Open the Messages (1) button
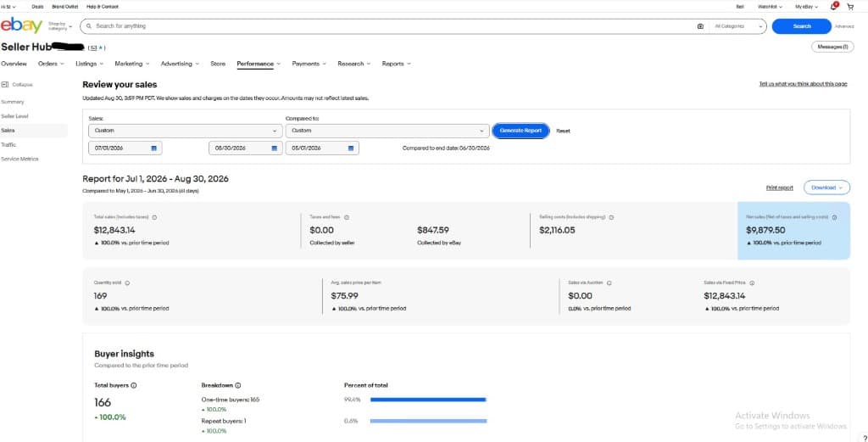 [832, 47]
